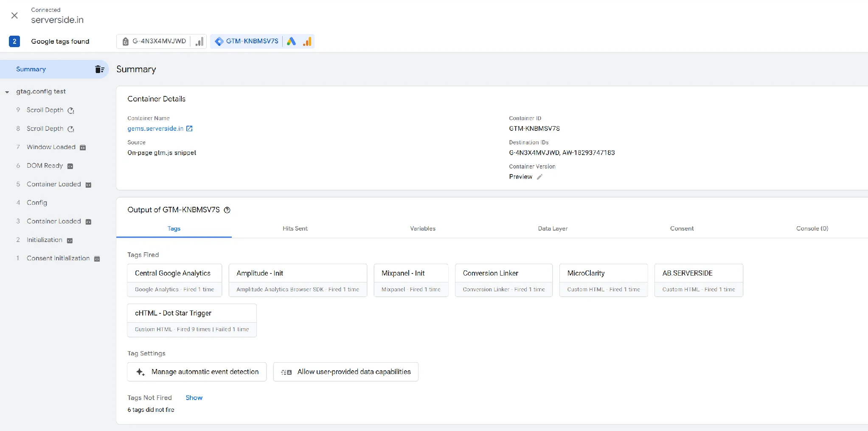Image resolution: width=868 pixels, height=431 pixels.
Task: Select the Initialization event
Action: (44, 240)
